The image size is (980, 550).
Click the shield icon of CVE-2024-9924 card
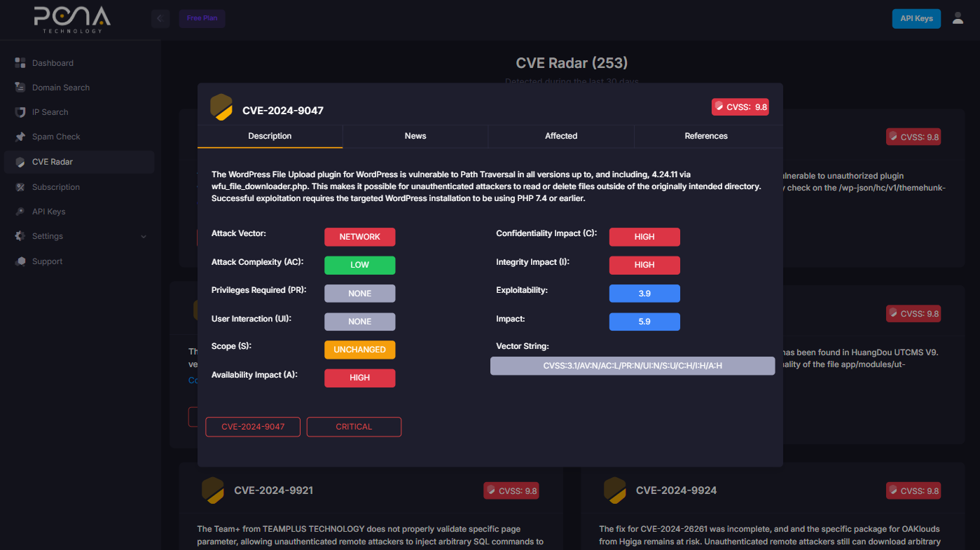(x=615, y=490)
